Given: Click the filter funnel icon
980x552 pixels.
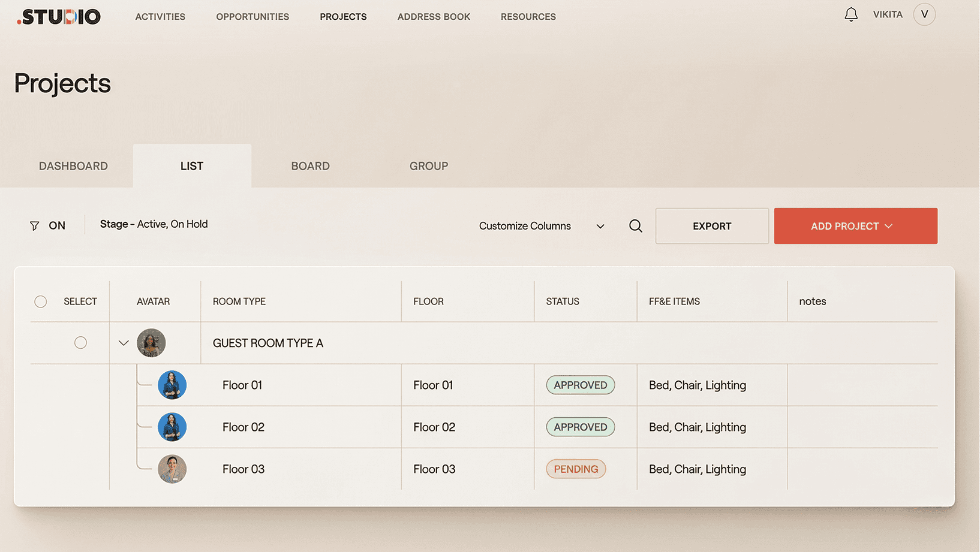Looking at the screenshot, I should point(34,225).
